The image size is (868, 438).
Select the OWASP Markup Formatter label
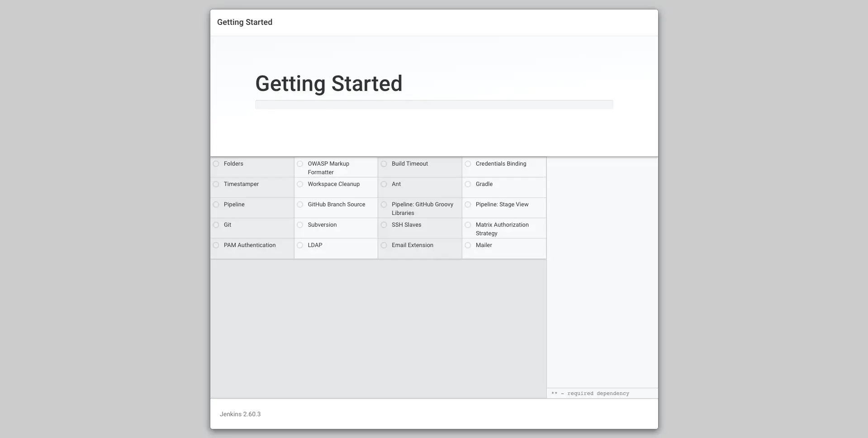point(328,168)
